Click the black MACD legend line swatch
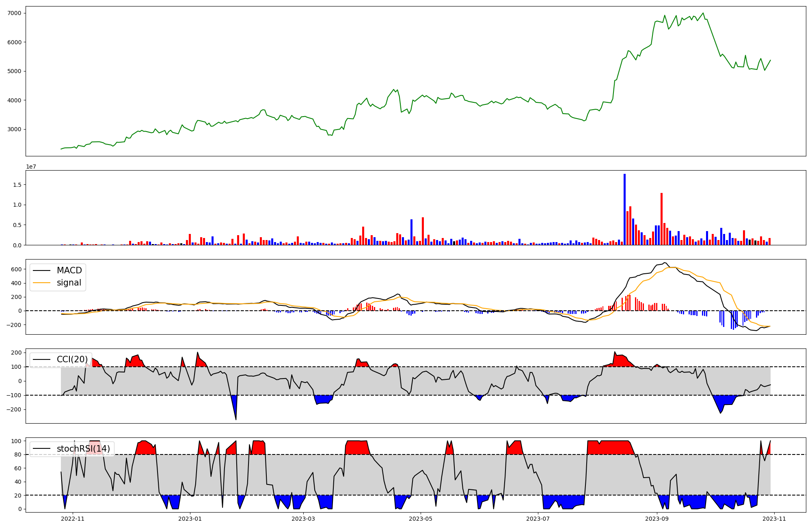Image resolution: width=812 pixels, height=528 pixels. point(41,270)
